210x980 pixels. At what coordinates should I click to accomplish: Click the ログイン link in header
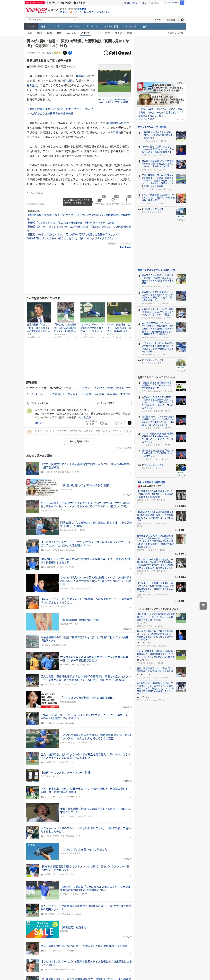point(64,12)
